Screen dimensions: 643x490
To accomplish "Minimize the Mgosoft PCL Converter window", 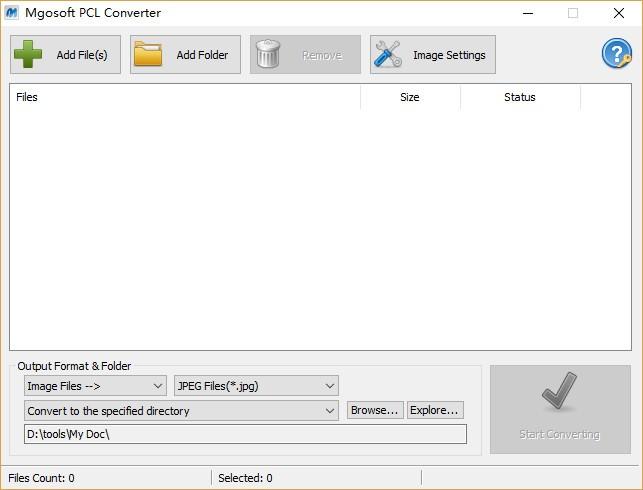I will click(x=528, y=13).
